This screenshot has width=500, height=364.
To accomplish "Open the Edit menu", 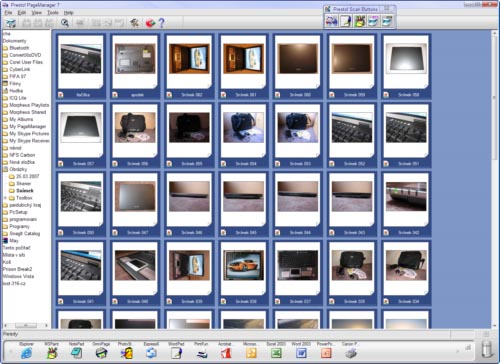I will [22, 13].
